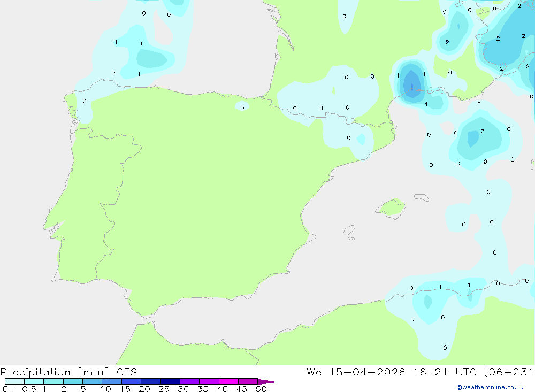Click the '0.1' legend scale label

tap(9, 389)
